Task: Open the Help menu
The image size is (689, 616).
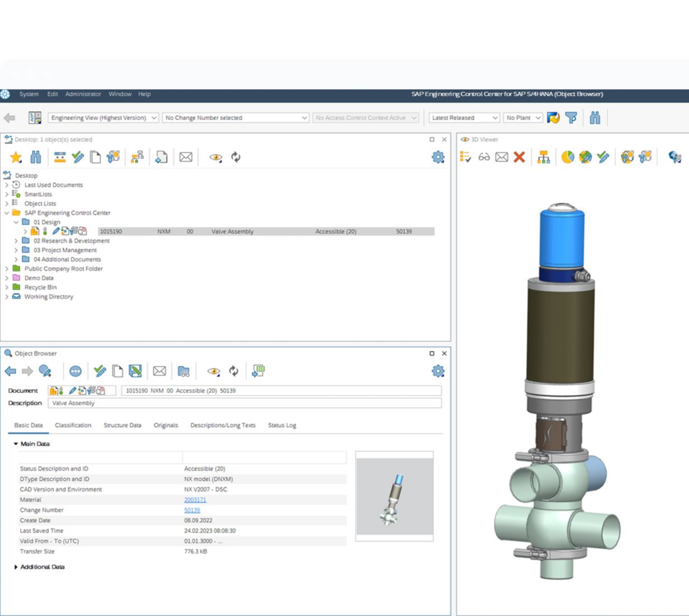Action: pyautogui.click(x=145, y=94)
